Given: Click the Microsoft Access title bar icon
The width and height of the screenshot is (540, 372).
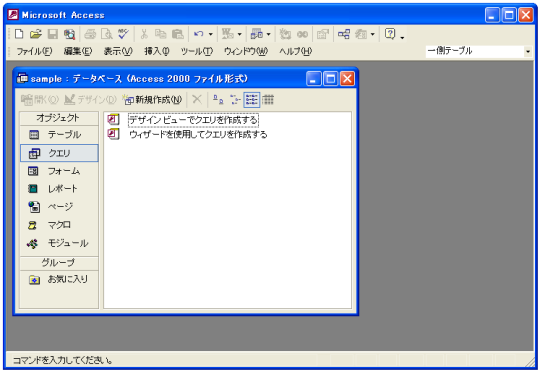Looking at the screenshot, I should (x=13, y=15).
